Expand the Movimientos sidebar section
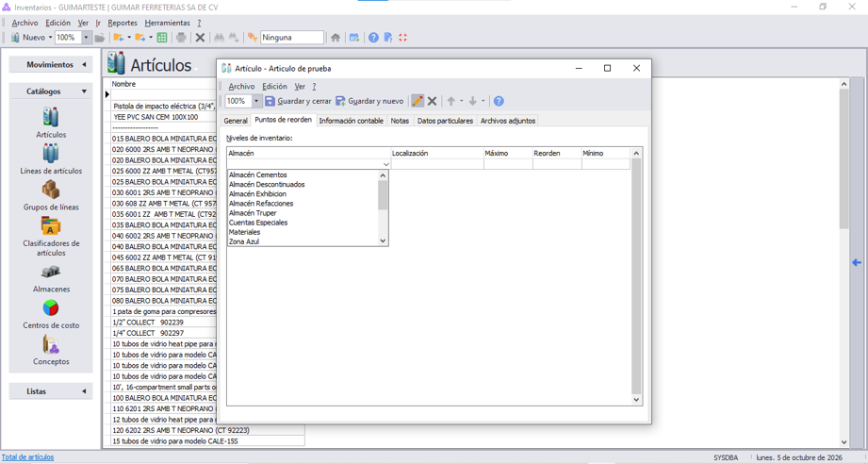868x464 pixels. tap(51, 65)
